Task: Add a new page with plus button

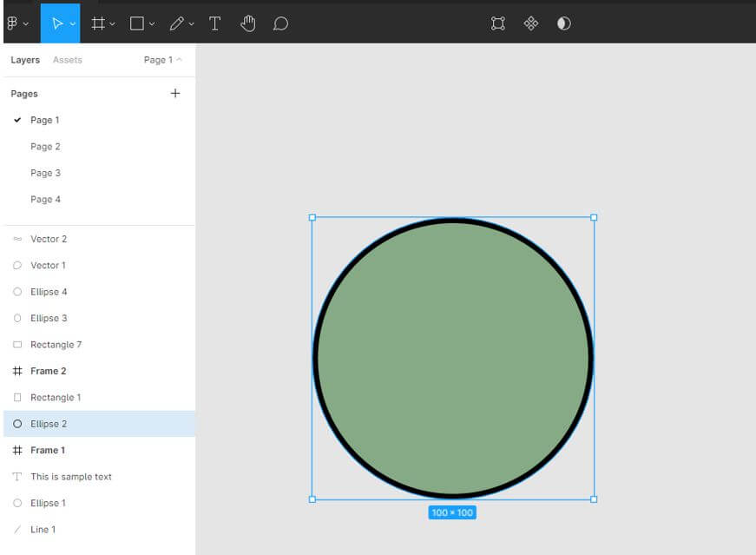Action: pos(175,93)
